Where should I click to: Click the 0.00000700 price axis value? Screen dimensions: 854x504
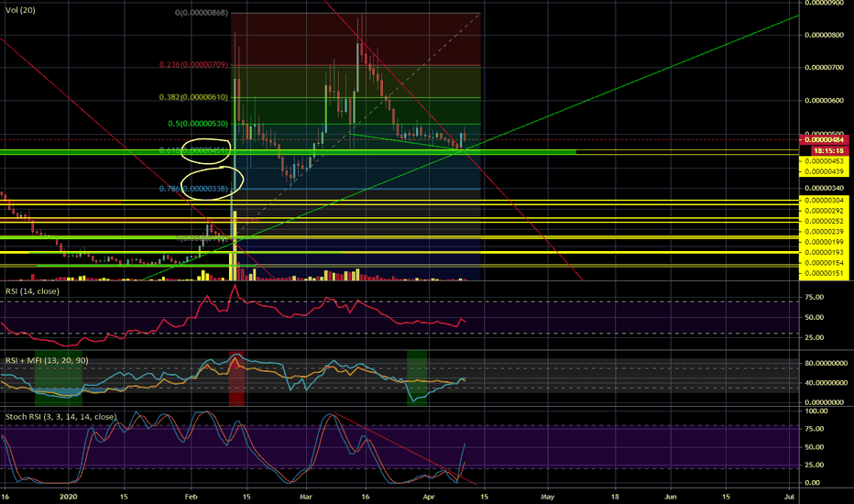[824, 68]
